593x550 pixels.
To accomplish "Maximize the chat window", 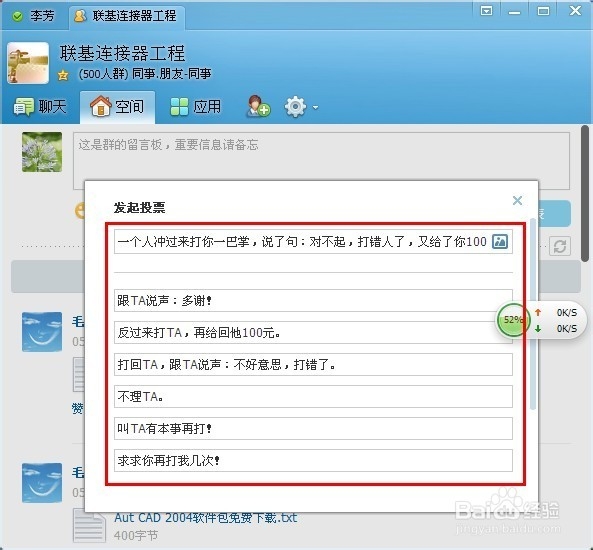I will pos(543,11).
